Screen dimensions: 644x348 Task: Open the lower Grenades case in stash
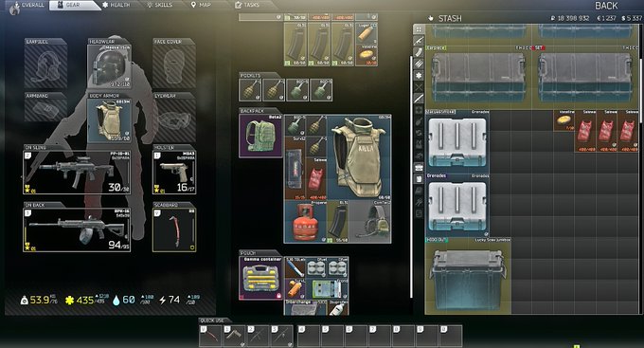457,205
